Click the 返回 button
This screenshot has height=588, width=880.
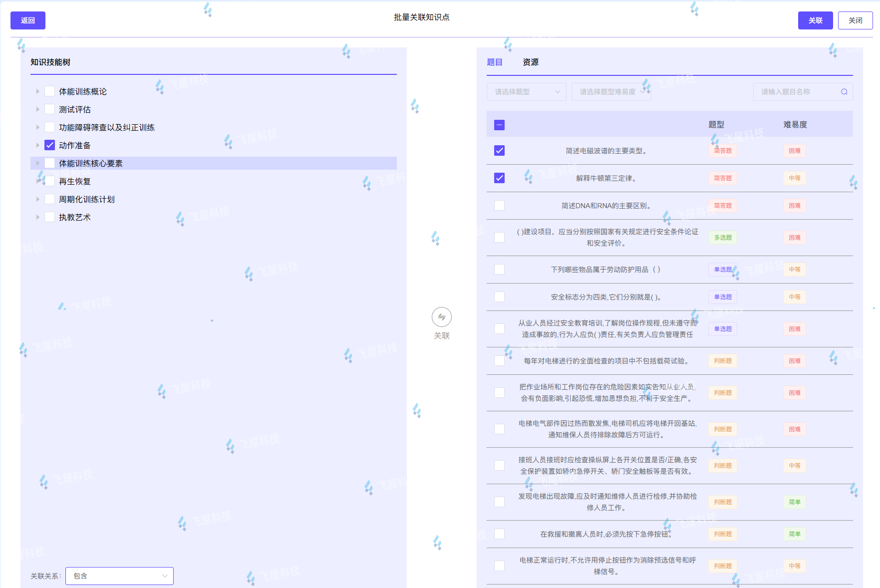tap(28, 20)
